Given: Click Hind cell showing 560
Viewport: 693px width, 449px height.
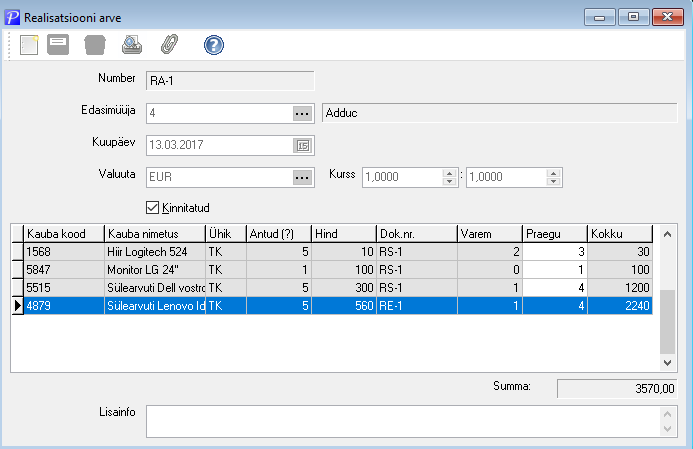Looking at the screenshot, I should click(x=344, y=306).
